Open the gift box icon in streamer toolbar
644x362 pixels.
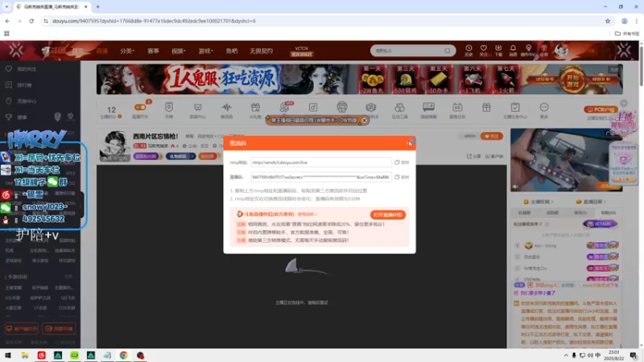coord(486,108)
